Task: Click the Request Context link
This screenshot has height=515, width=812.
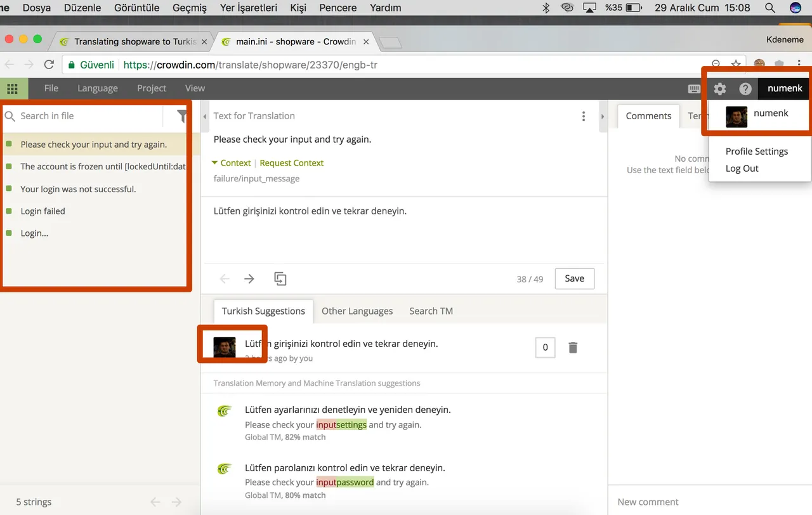Action: 292,163
